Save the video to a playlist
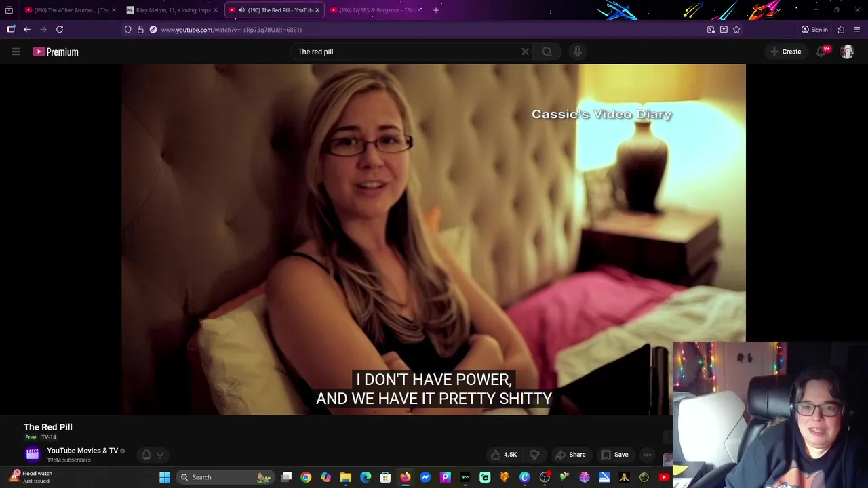Viewport: 868px width, 488px height. (x=615, y=455)
